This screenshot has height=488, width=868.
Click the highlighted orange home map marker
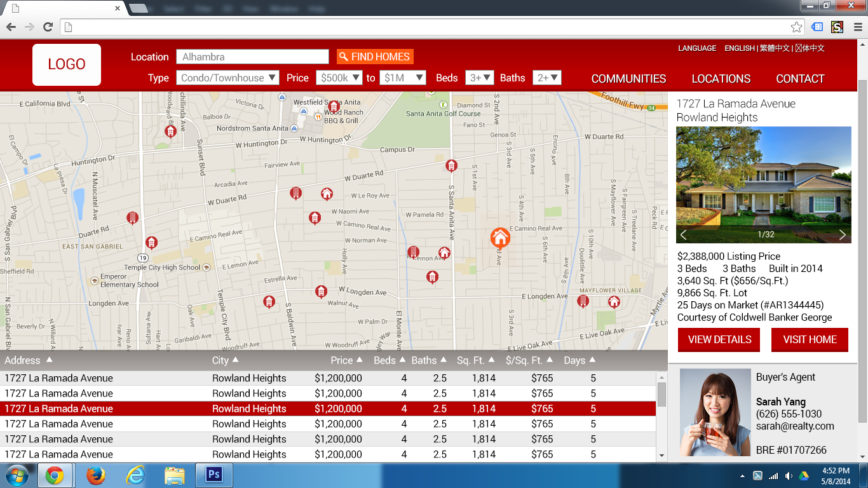500,238
